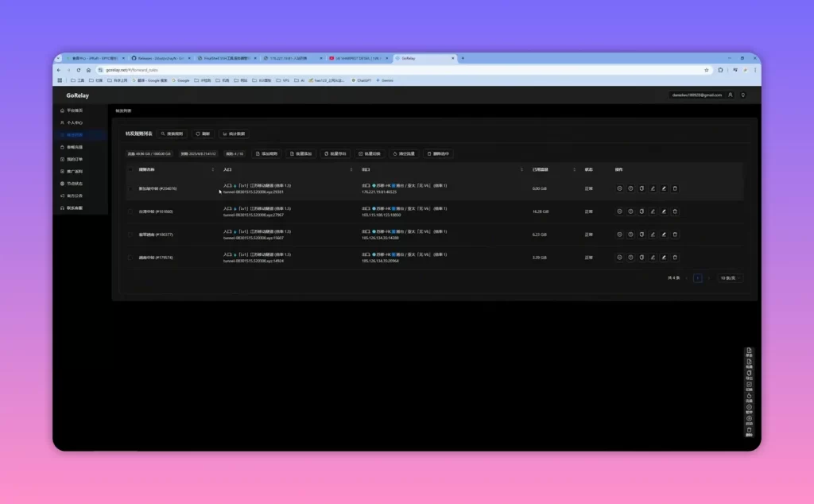Click the sort arrows on rule name column
This screenshot has height=504, width=814.
213,170
